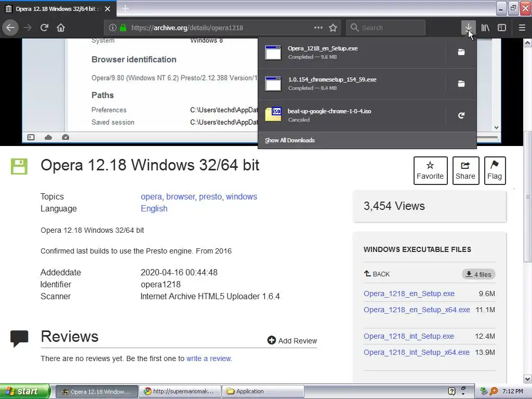Viewport: 532px width, 399px height.
Task: Click the magnifier system tray icon
Action: click(x=494, y=391)
